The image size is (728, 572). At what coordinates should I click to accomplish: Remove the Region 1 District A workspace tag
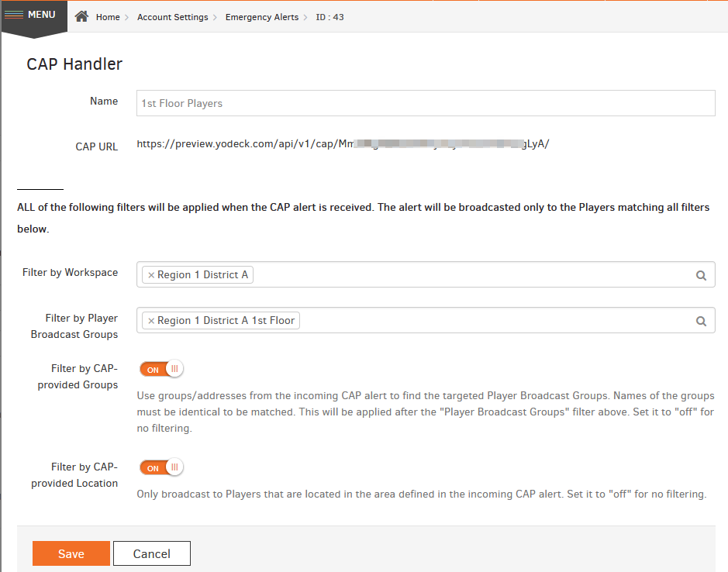(x=151, y=275)
